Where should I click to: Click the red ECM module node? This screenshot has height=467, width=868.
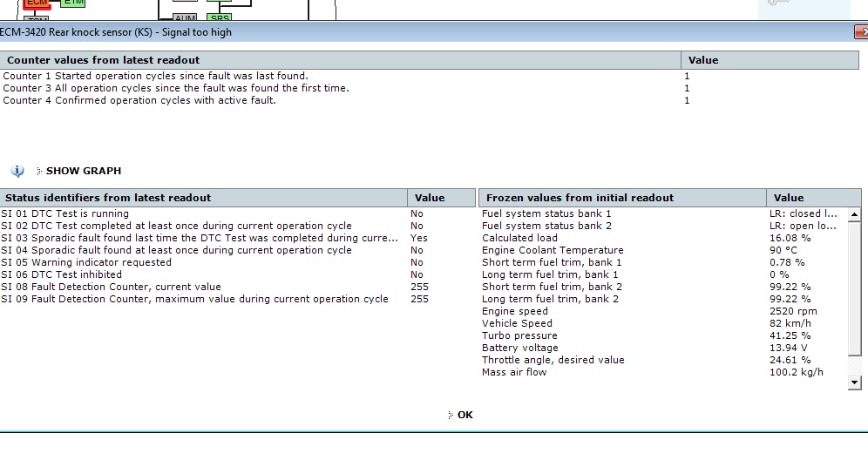(x=37, y=3)
